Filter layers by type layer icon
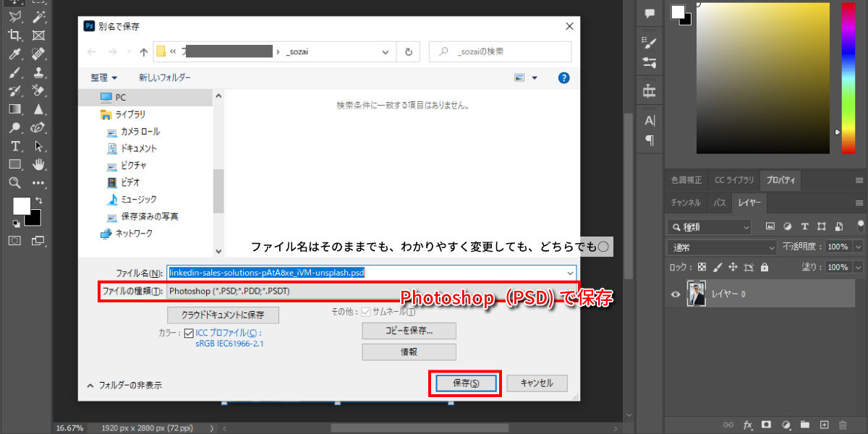This screenshot has height=434, width=868. click(x=805, y=226)
